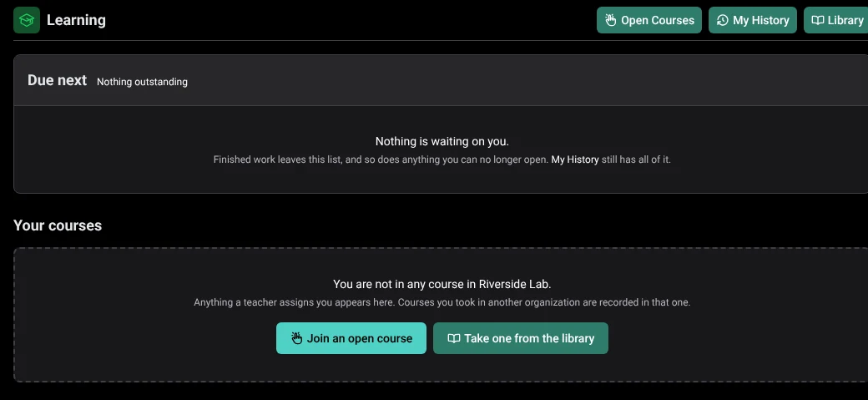Select the 'Due next' heading
Image resolution: width=868 pixels, height=400 pixels.
57,80
